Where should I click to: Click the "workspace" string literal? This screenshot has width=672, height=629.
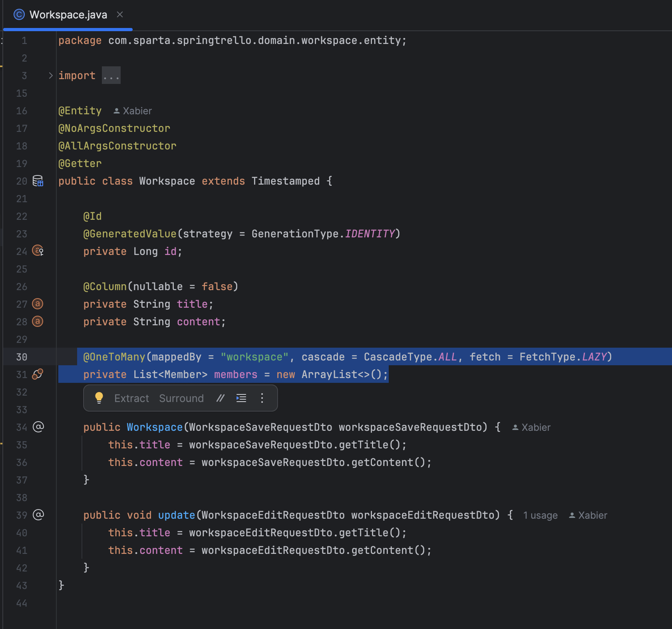[254, 357]
